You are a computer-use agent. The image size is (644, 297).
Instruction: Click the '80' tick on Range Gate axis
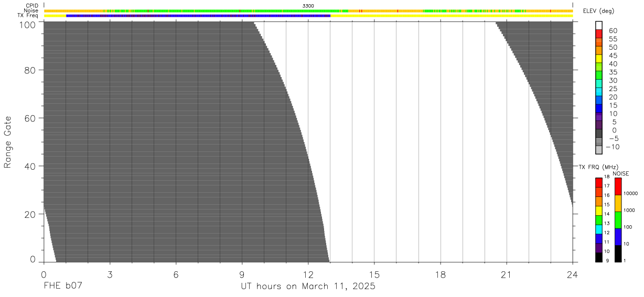29,70
